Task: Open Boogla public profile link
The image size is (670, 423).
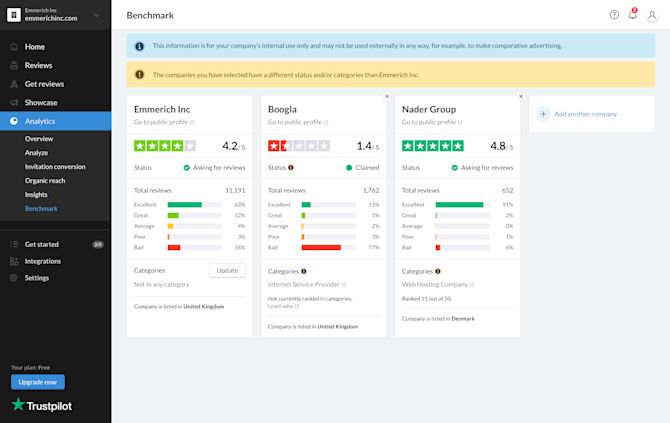Action: tap(298, 122)
